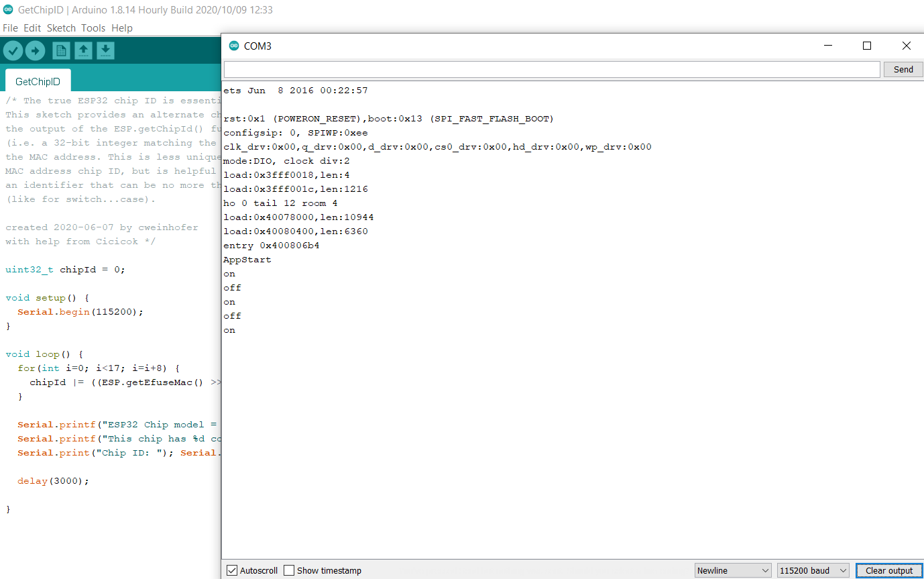The image size is (924, 579).
Task: Click 'void setup() {' in the editor
Action: point(48,298)
